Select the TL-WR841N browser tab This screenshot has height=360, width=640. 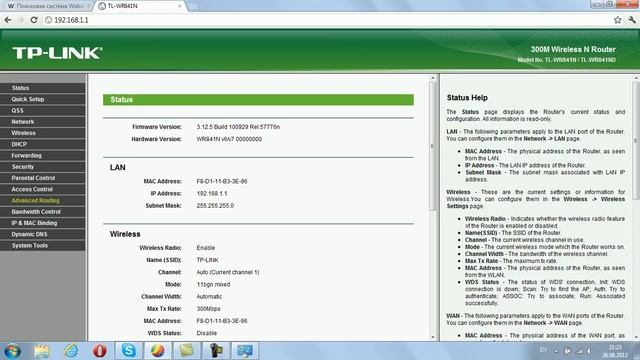click(x=140, y=6)
